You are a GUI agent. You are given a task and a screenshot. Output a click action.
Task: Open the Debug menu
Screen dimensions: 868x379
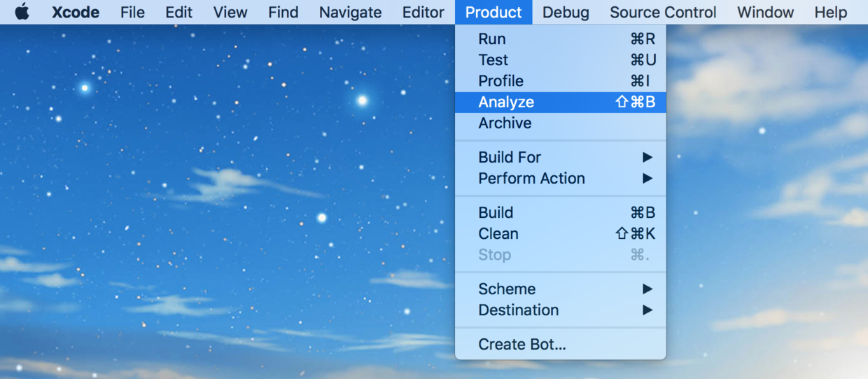pos(566,12)
